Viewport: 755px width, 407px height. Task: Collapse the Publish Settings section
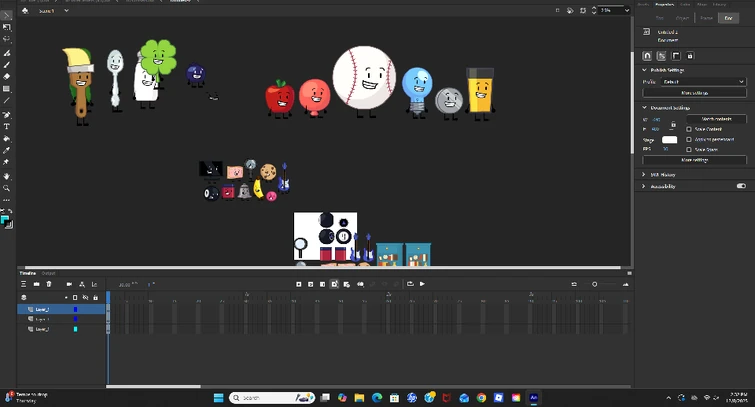click(644, 70)
